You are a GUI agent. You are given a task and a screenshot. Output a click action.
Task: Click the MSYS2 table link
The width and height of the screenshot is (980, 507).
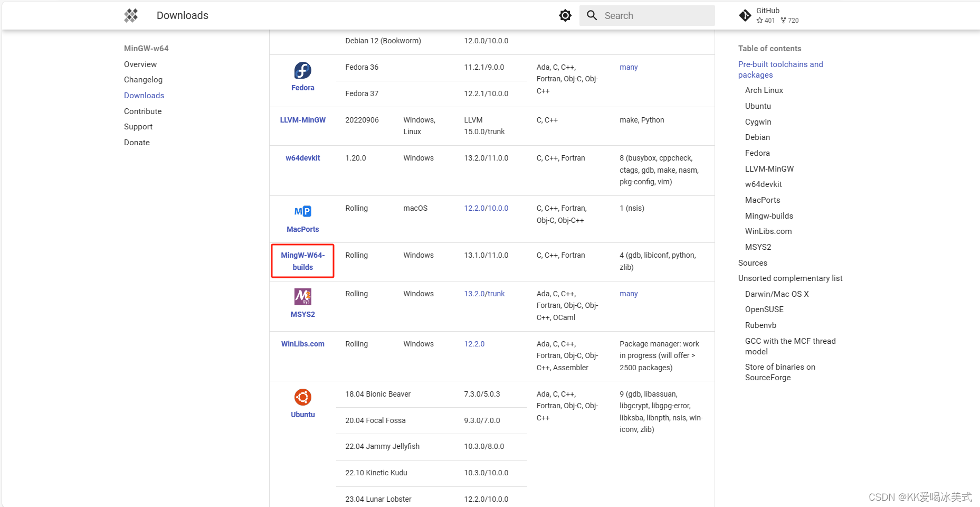pyautogui.click(x=303, y=314)
